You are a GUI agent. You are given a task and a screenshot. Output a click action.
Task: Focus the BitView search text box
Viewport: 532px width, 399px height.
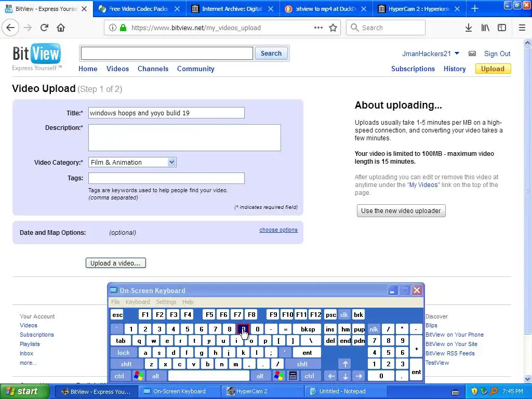167,54
